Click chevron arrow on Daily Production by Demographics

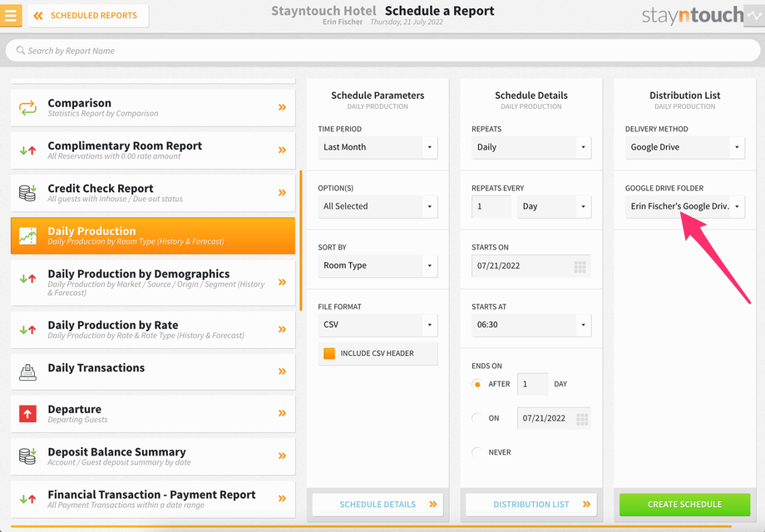[x=282, y=282]
